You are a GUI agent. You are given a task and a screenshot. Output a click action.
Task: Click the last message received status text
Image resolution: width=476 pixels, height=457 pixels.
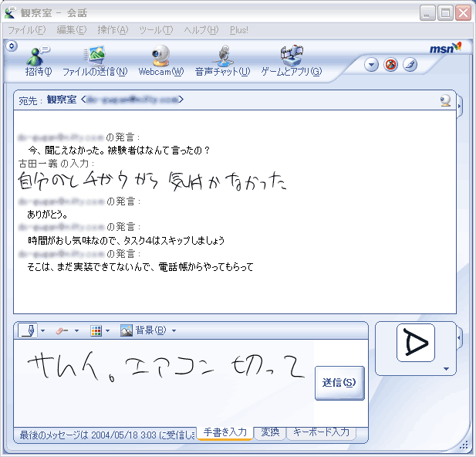click(x=108, y=435)
